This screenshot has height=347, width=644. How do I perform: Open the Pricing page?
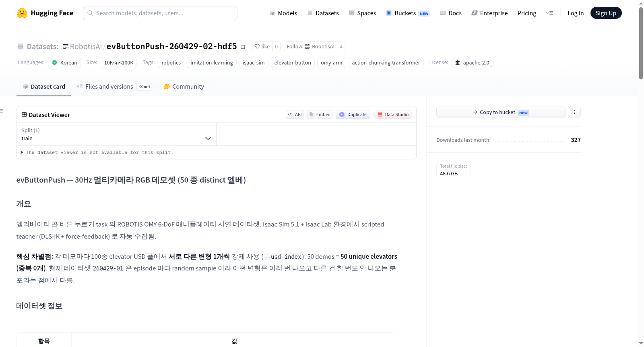[527, 13]
